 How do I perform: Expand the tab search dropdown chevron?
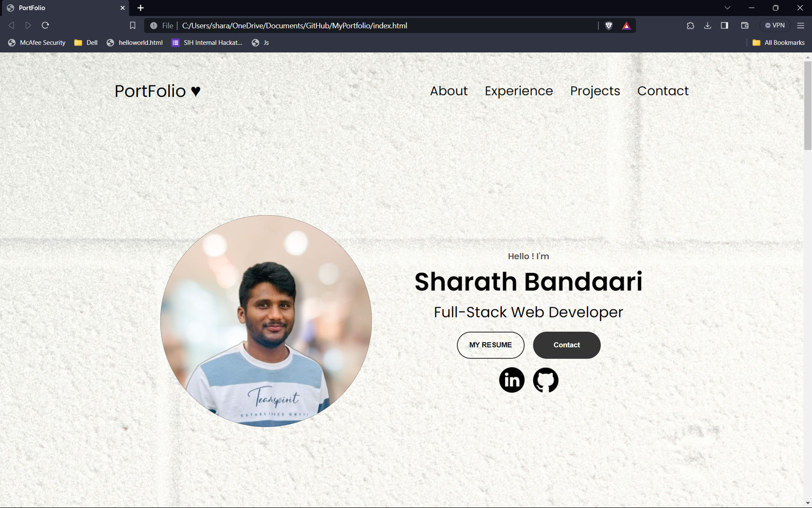(x=728, y=8)
